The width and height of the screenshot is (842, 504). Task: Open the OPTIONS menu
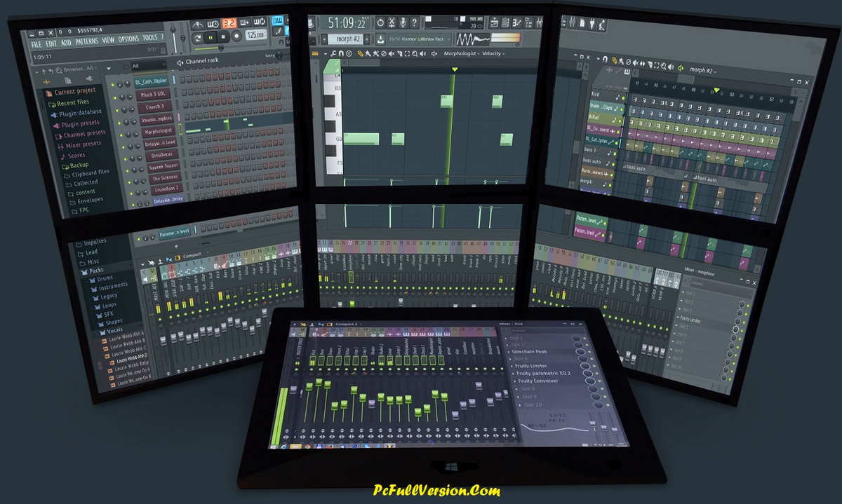(128, 39)
